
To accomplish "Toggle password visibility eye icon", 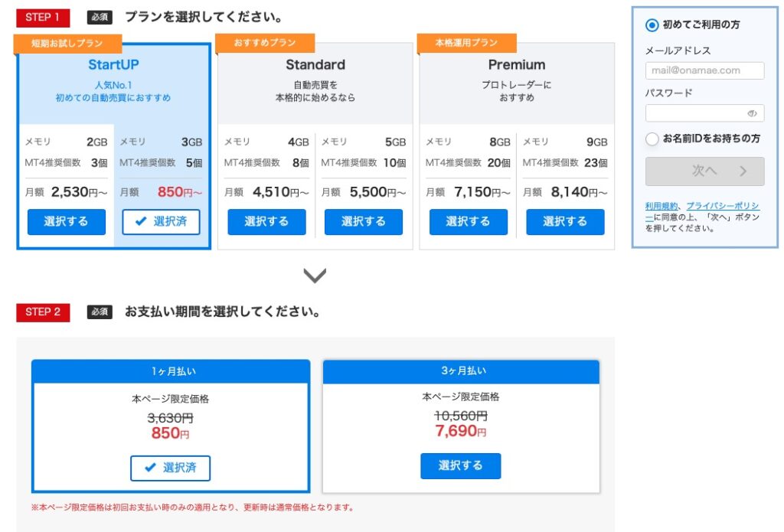I will coord(752,113).
